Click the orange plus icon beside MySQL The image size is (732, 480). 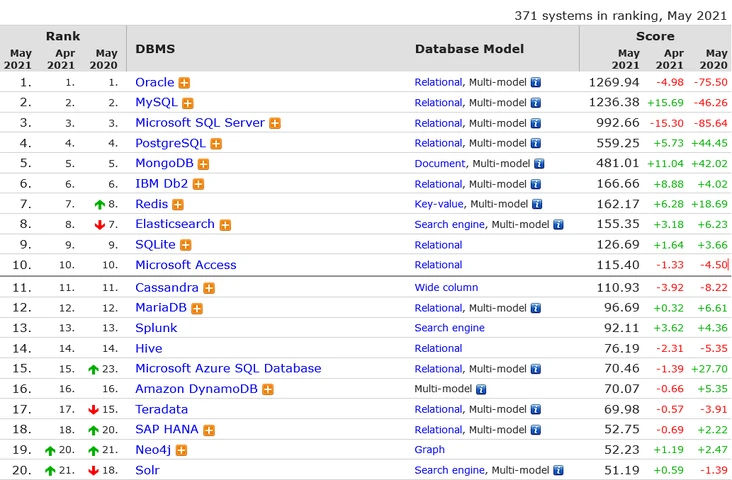pyautogui.click(x=188, y=103)
